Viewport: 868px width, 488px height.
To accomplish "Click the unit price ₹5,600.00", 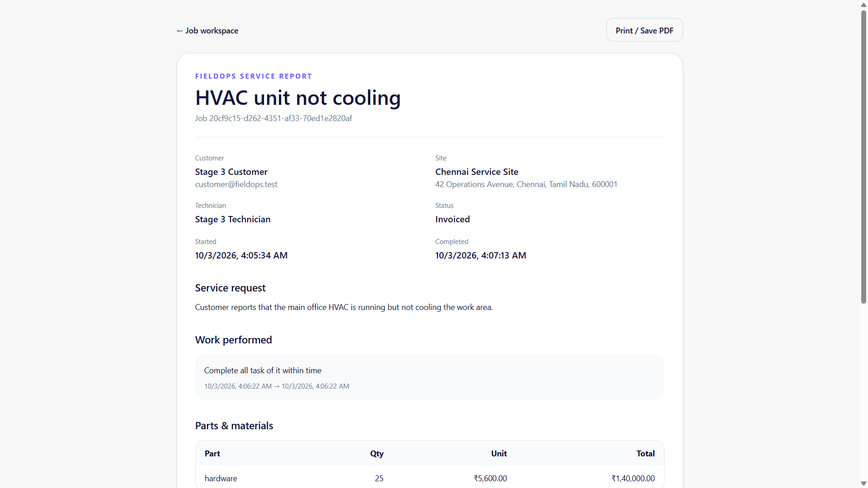I will coord(490,479).
